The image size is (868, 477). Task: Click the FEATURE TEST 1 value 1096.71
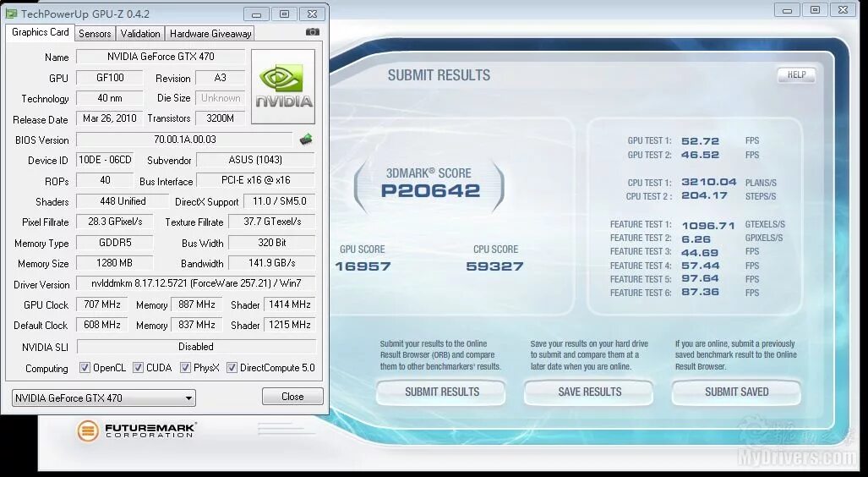[x=708, y=225]
